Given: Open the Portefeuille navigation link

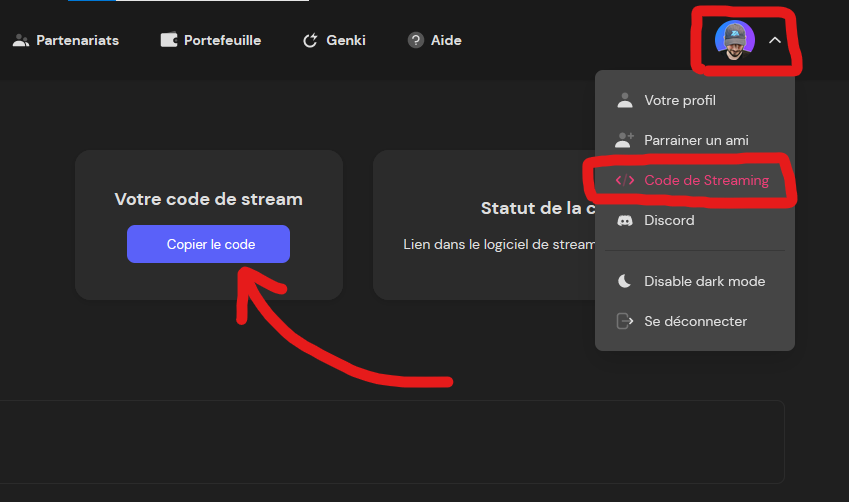Looking at the screenshot, I should [x=222, y=41].
